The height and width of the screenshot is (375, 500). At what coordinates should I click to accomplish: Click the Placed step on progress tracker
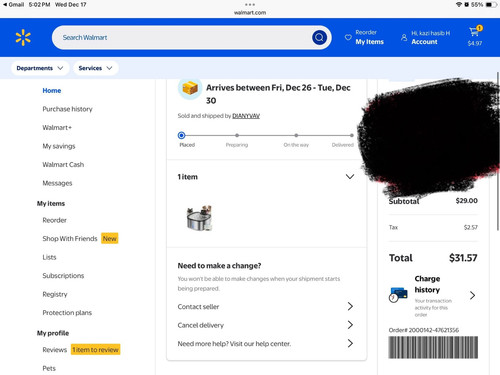[181, 135]
